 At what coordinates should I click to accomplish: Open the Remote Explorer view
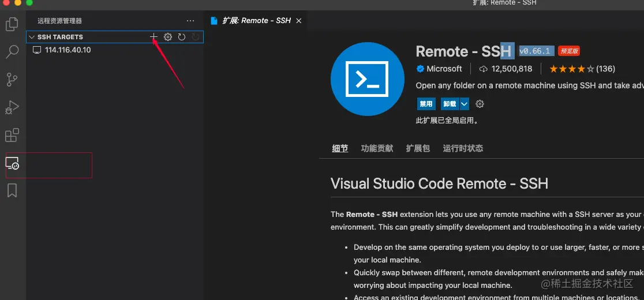coord(12,163)
